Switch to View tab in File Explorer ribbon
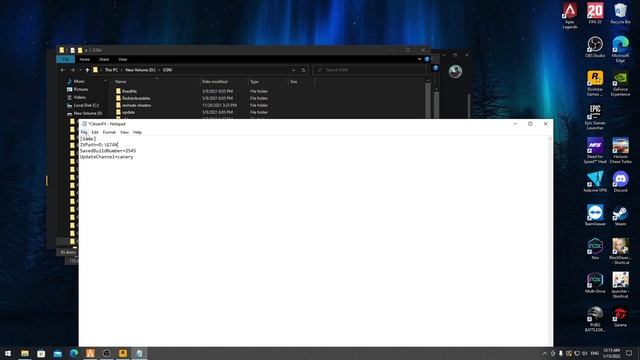The width and height of the screenshot is (640, 360). point(122,60)
